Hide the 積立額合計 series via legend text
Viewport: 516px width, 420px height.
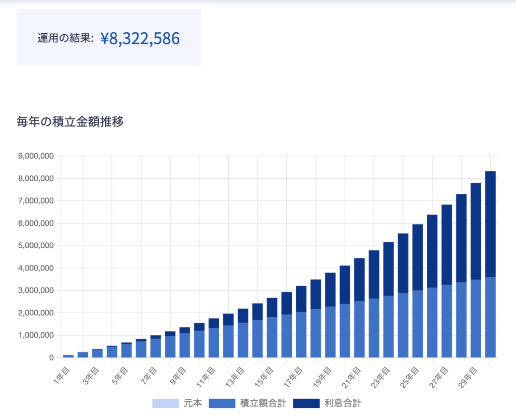point(262,403)
